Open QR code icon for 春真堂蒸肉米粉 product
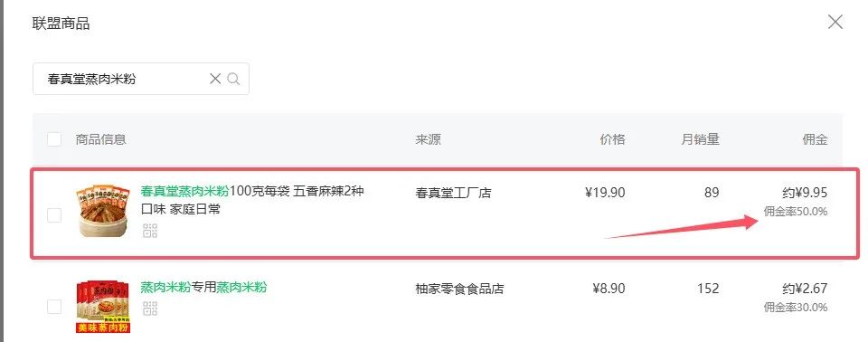The width and height of the screenshot is (868, 342). 150,231
